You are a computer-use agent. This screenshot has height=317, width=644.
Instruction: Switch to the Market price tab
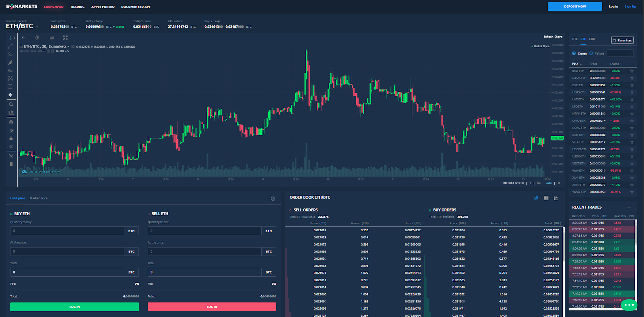pos(38,198)
